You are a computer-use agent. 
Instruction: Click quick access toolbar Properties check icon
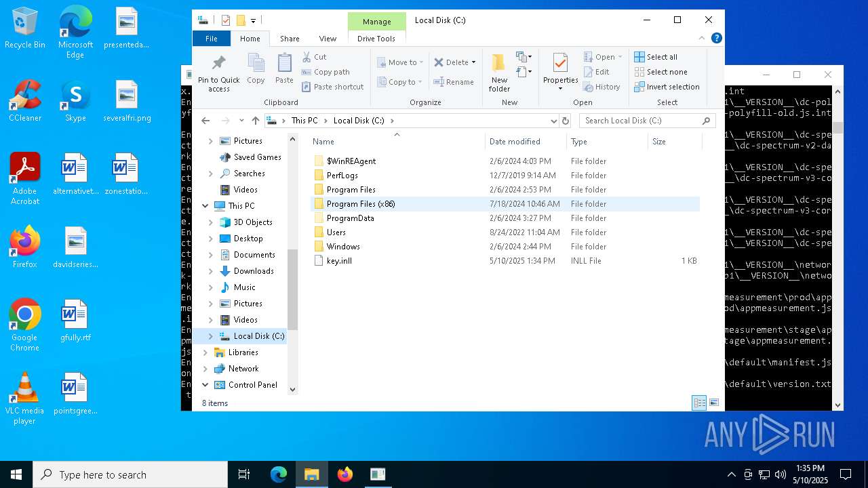click(x=226, y=20)
